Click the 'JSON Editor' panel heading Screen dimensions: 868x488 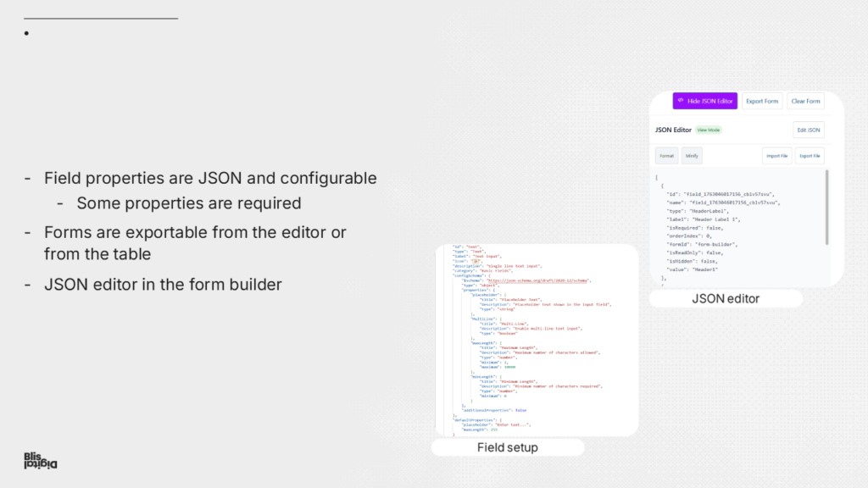pos(673,130)
